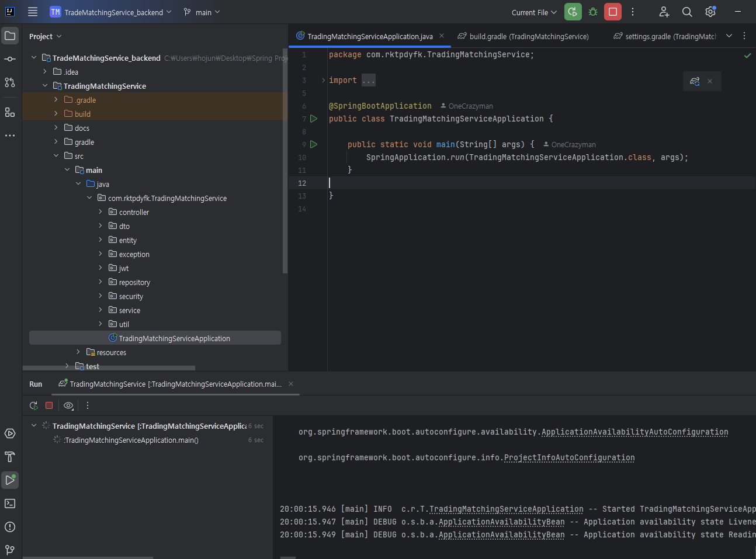Open the Current File run configuration dropdown
Viewport: 756px width, 559px height.
point(533,12)
